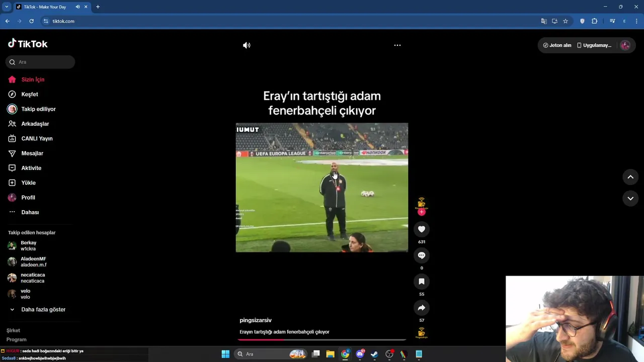The image size is (644, 362).
Task: Reload the page with the refresh icon
Action: click(31, 21)
